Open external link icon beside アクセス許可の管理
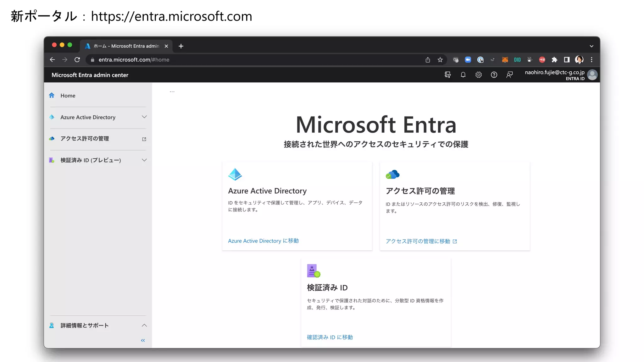Viewport: 644px width, 362px height. coord(144,139)
